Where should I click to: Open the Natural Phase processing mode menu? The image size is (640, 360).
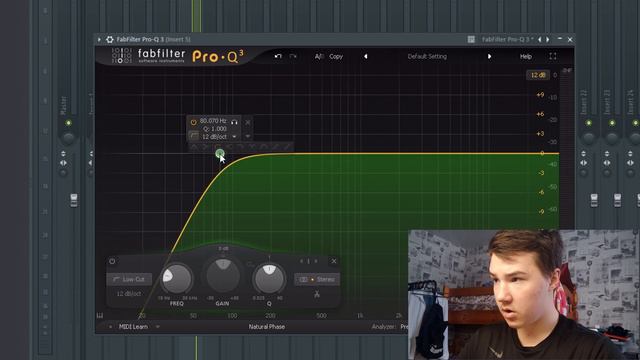267,327
